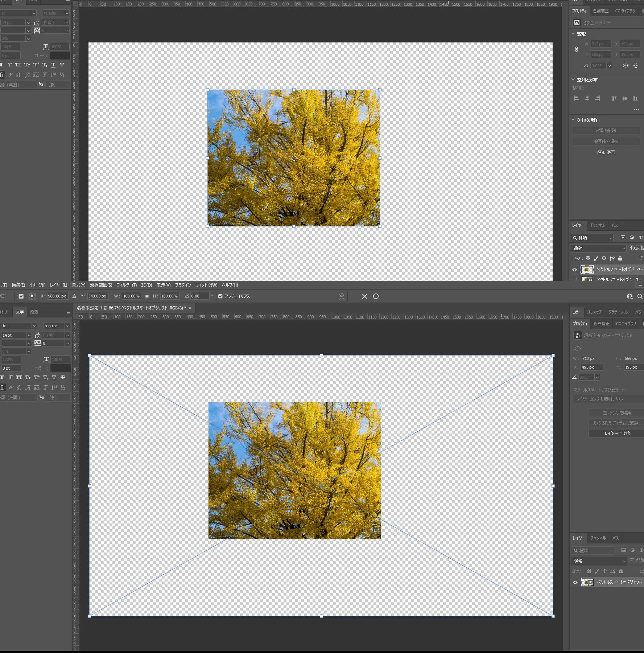This screenshot has width=644, height=653.
Task: Open the フィルター(T) menu
Action: (x=127, y=285)
